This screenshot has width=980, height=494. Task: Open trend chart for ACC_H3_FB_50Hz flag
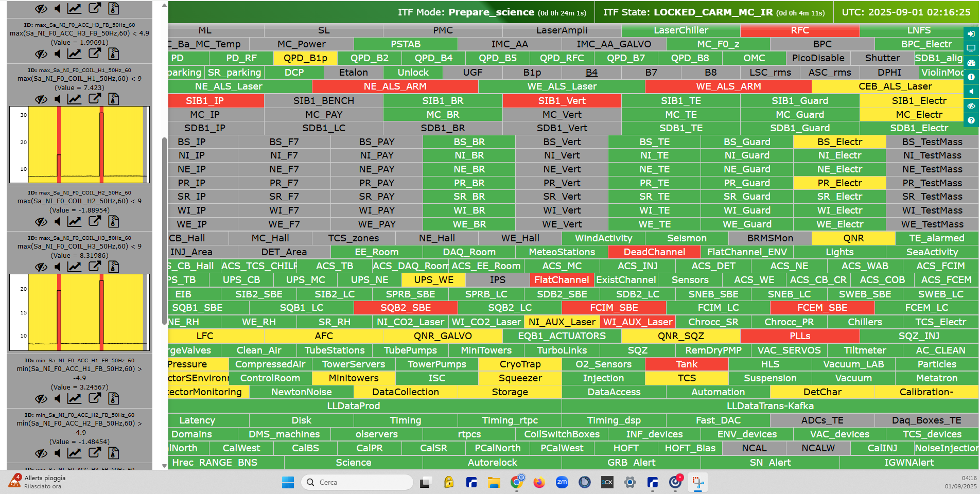[x=75, y=54]
